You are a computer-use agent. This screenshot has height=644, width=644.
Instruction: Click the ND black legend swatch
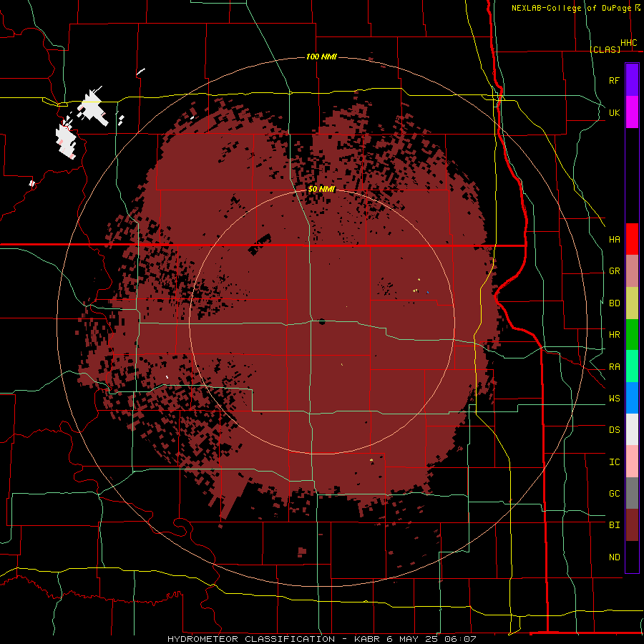(x=632, y=557)
